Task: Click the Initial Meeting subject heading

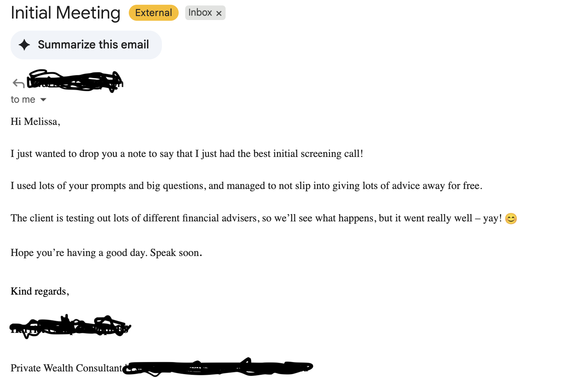Action: [65, 13]
